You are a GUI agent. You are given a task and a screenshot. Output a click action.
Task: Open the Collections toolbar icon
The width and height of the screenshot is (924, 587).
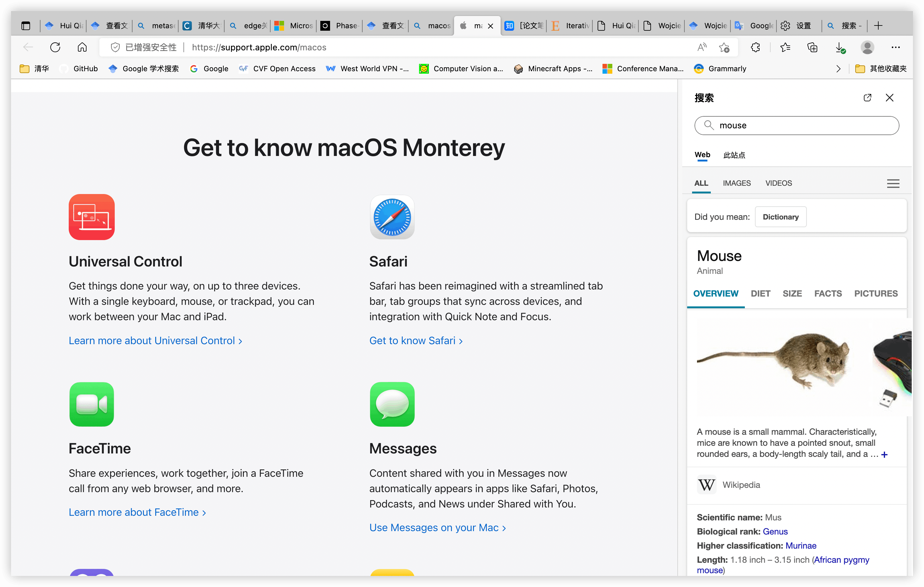pyautogui.click(x=812, y=47)
